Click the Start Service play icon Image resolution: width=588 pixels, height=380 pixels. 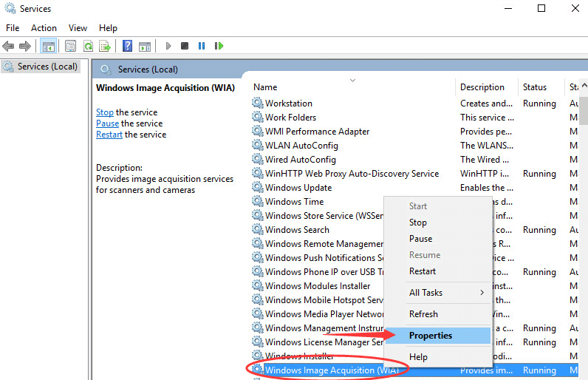(168, 46)
